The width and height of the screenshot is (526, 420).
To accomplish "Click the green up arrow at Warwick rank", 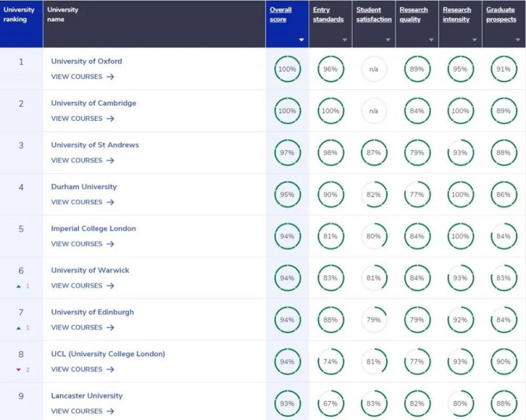I will point(19,286).
